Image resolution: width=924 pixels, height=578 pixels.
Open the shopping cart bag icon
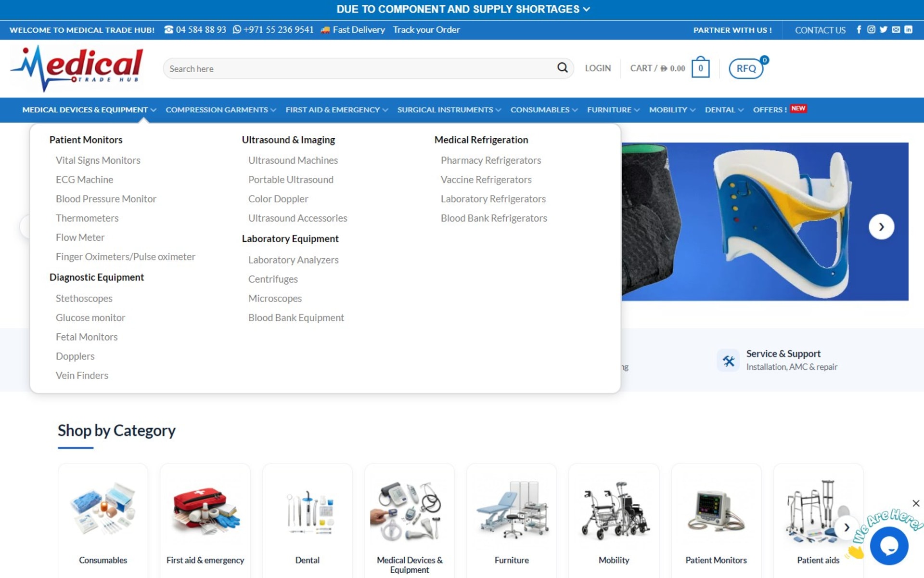[701, 67]
